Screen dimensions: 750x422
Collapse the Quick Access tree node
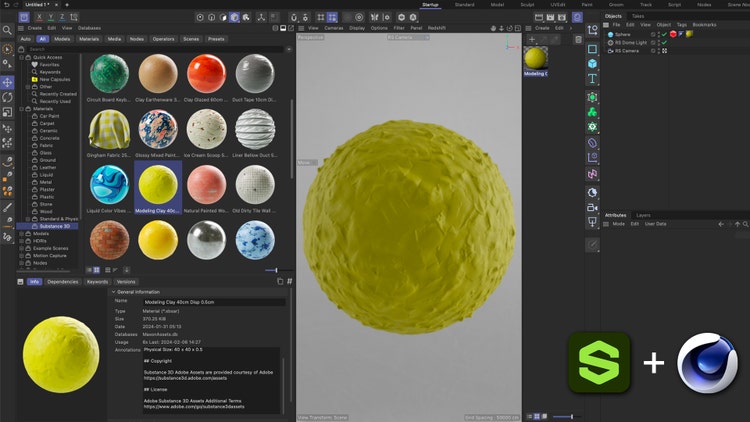pos(22,57)
